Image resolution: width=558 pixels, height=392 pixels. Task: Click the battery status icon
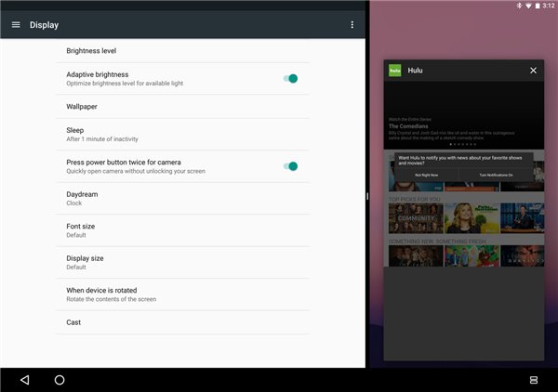coord(538,6)
